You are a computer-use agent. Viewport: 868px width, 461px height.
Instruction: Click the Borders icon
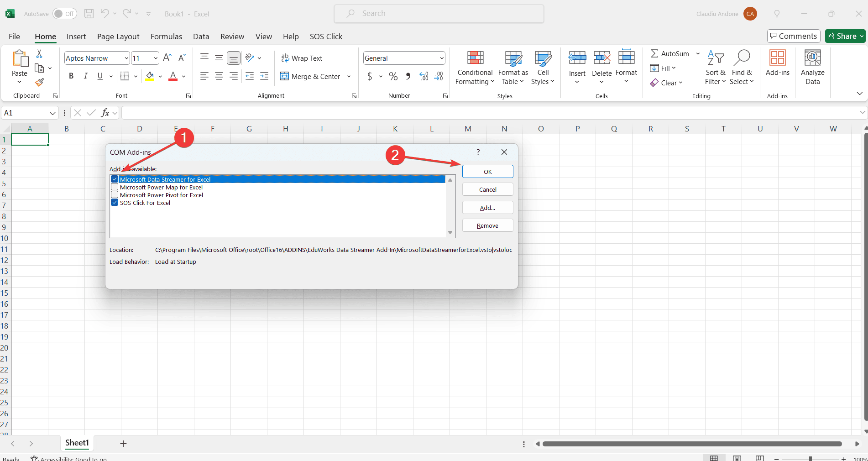[125, 76]
